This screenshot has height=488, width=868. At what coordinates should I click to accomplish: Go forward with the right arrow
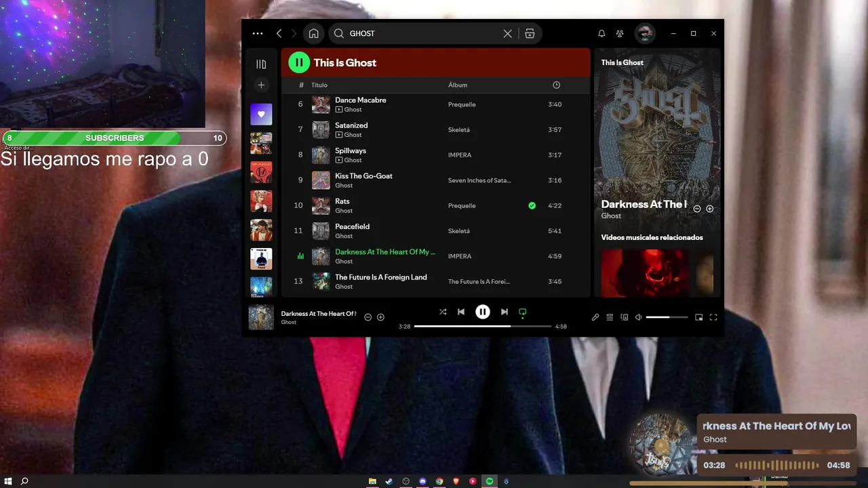click(294, 33)
